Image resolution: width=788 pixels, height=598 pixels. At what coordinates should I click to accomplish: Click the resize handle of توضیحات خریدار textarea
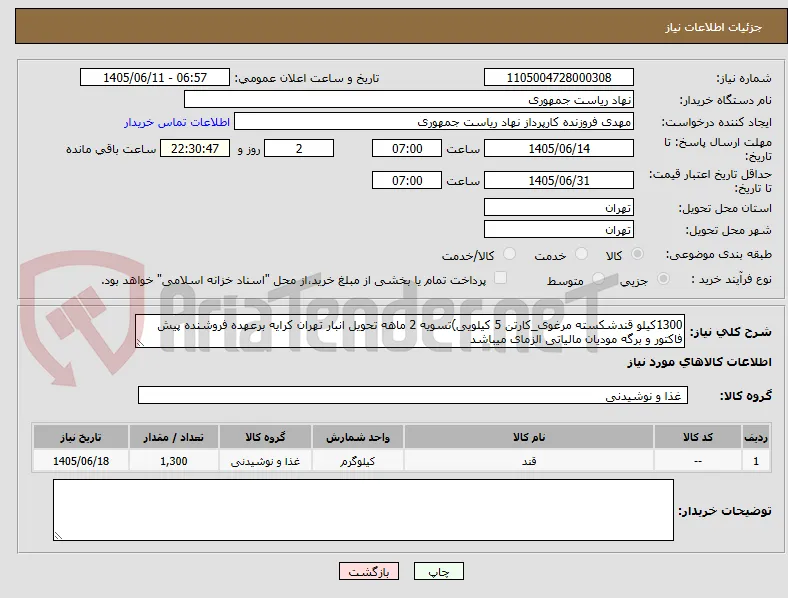click(x=58, y=536)
